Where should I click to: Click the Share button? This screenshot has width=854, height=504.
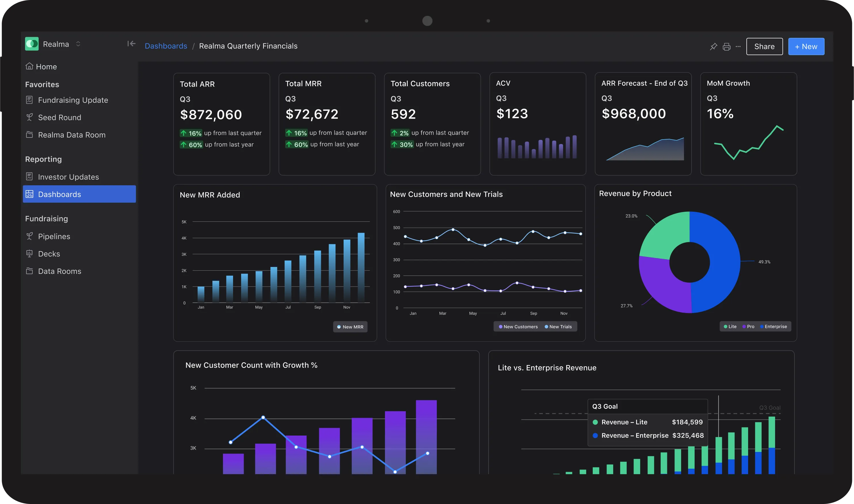(764, 47)
